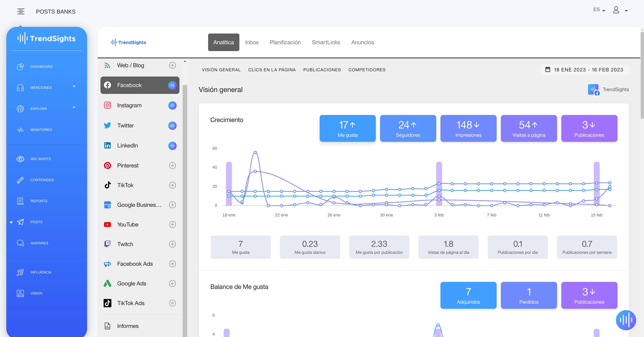Select the 148 Impresiones growth card

pos(468,128)
